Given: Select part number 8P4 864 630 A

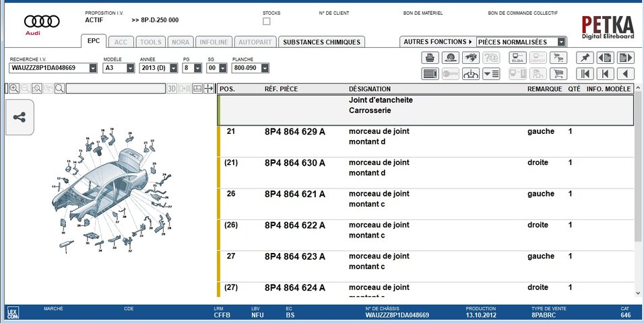Looking at the screenshot, I should 295,163.
